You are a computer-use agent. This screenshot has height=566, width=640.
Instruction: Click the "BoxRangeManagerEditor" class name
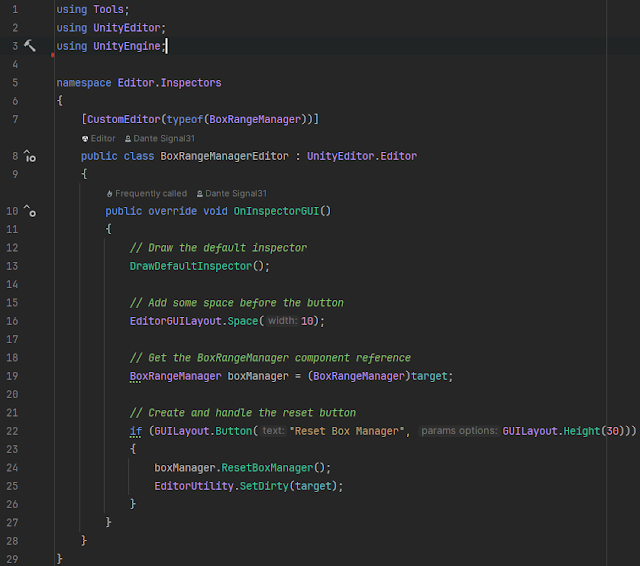point(224,156)
